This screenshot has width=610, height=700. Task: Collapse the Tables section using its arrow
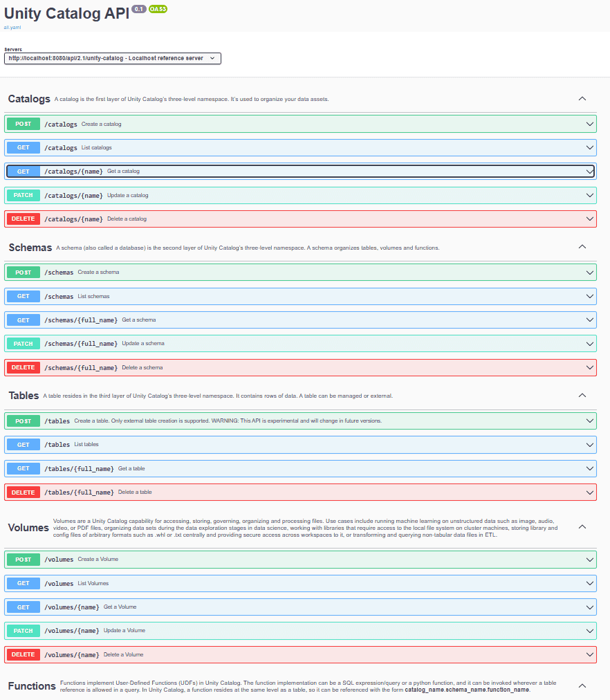(582, 396)
